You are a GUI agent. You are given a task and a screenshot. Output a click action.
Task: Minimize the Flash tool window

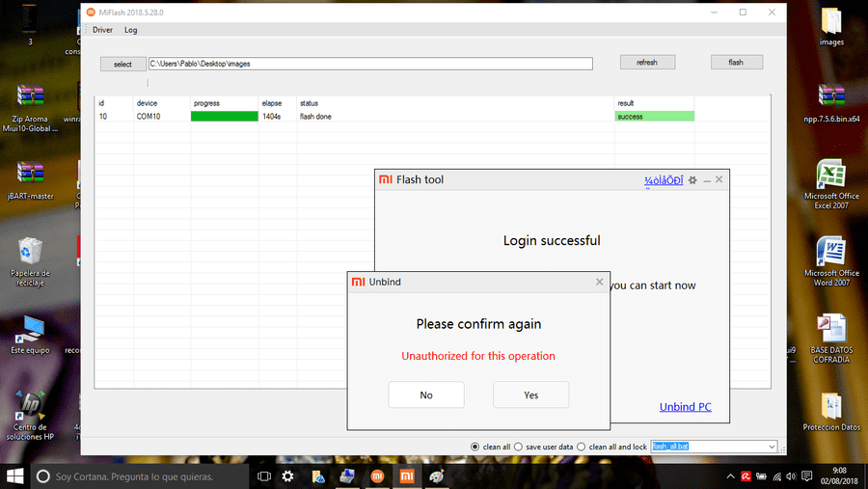pyautogui.click(x=707, y=180)
